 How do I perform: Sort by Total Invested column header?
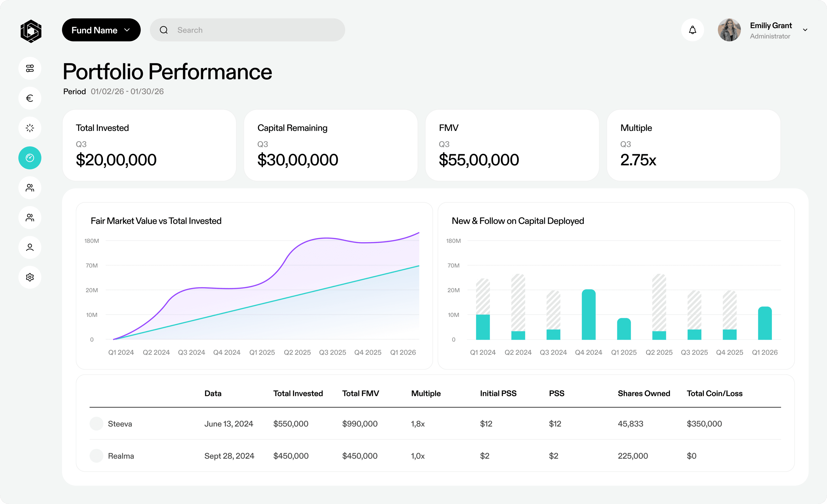298,393
